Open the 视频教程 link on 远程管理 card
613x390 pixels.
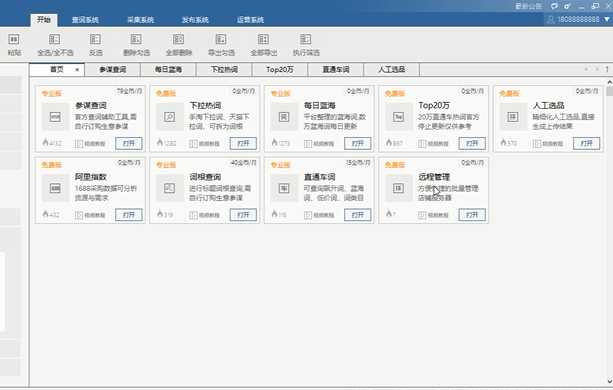434,215
